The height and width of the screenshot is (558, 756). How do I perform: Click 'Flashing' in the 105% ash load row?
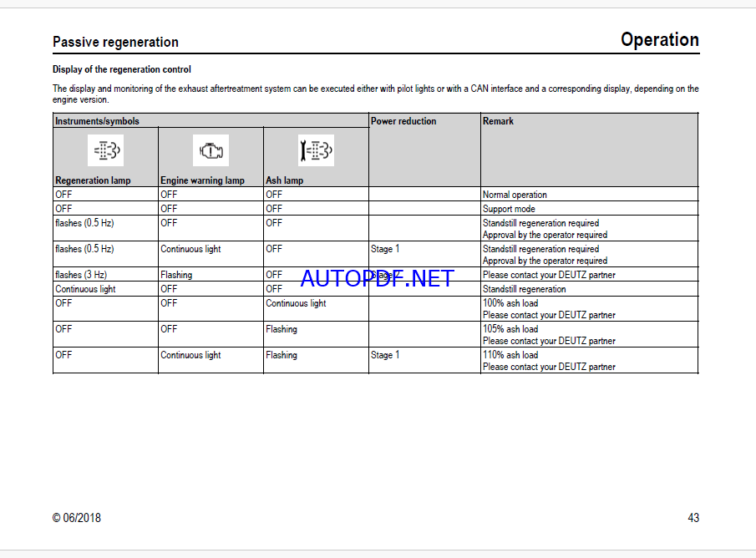pos(282,329)
